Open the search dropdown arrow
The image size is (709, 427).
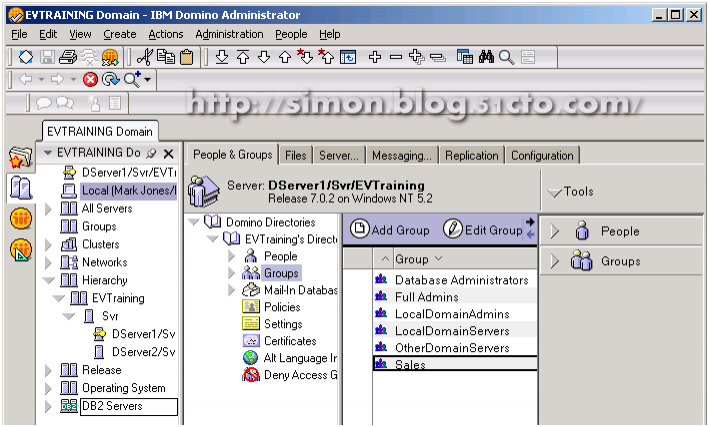(147, 80)
